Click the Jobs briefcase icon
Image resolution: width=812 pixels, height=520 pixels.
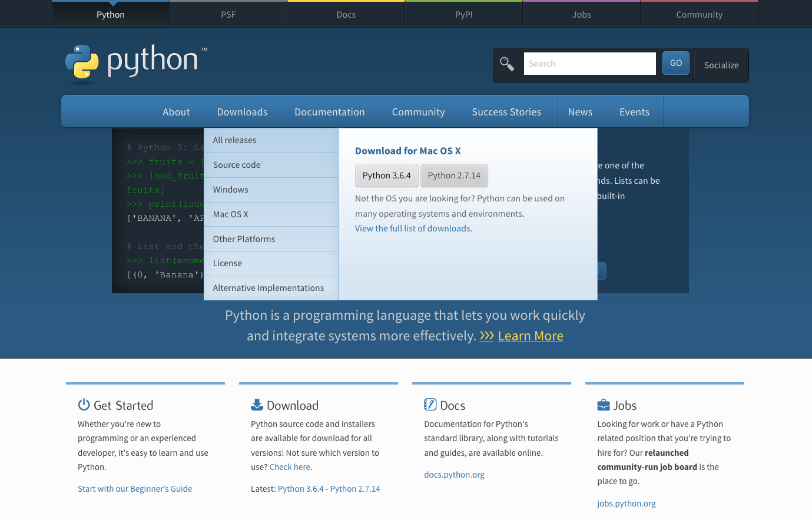coord(604,405)
